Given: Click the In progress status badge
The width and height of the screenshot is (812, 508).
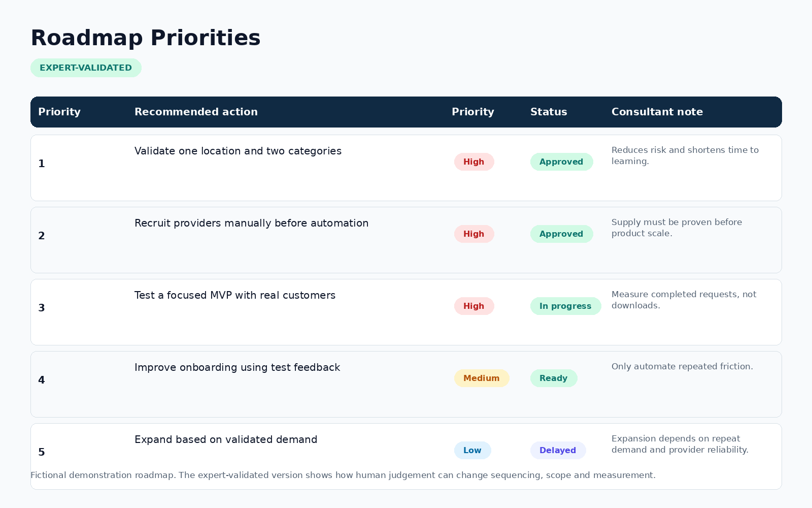Looking at the screenshot, I should coord(565,306).
